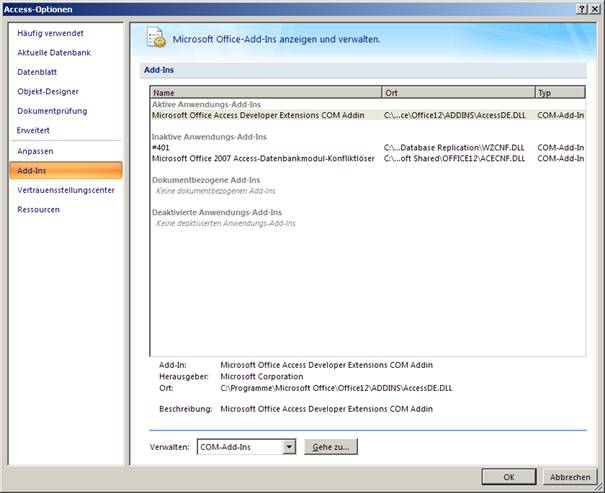Click the Ort column header

coord(458,93)
